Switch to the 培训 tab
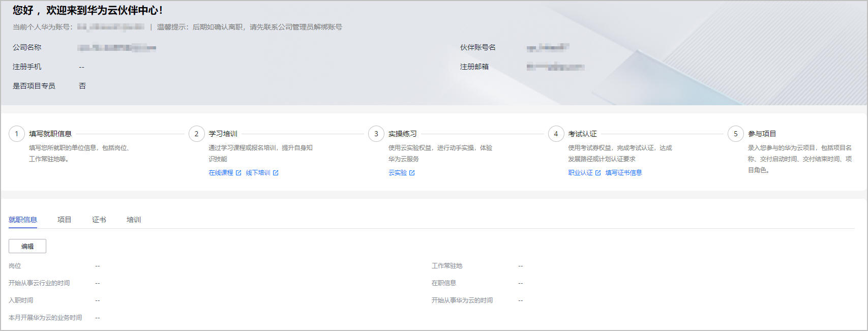The height and width of the screenshot is (331, 868). pos(133,220)
